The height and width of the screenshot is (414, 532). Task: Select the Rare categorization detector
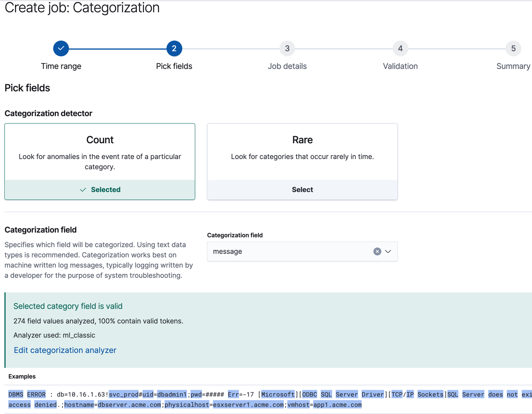[302, 161]
